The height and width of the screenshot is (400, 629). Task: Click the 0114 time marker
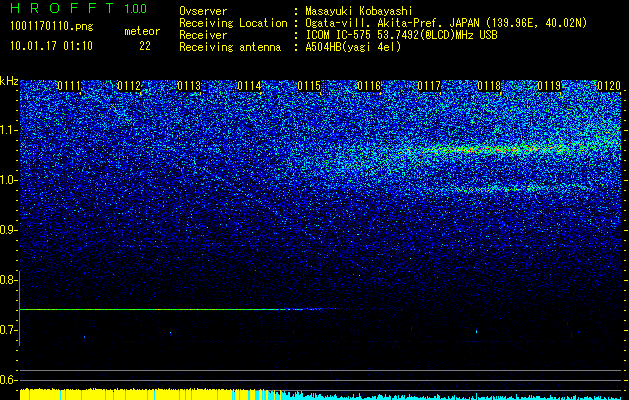tap(249, 86)
